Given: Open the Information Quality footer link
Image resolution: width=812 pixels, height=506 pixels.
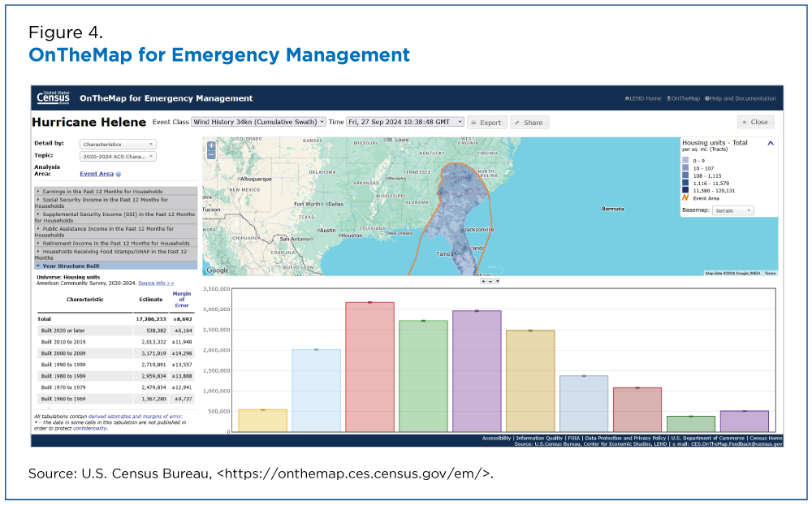Looking at the screenshot, I should click(539, 438).
